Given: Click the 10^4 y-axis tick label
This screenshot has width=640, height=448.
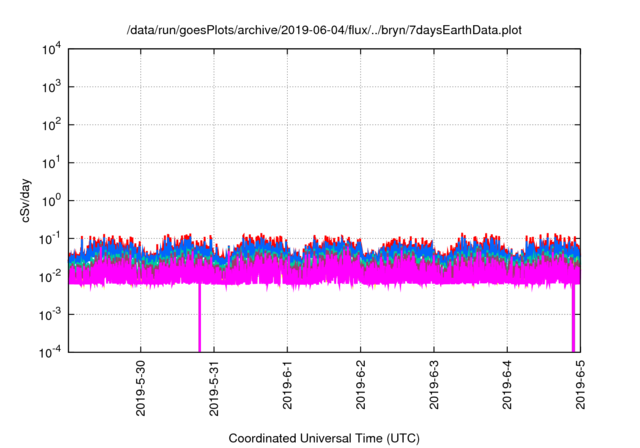Looking at the screenshot, I should click(51, 49).
